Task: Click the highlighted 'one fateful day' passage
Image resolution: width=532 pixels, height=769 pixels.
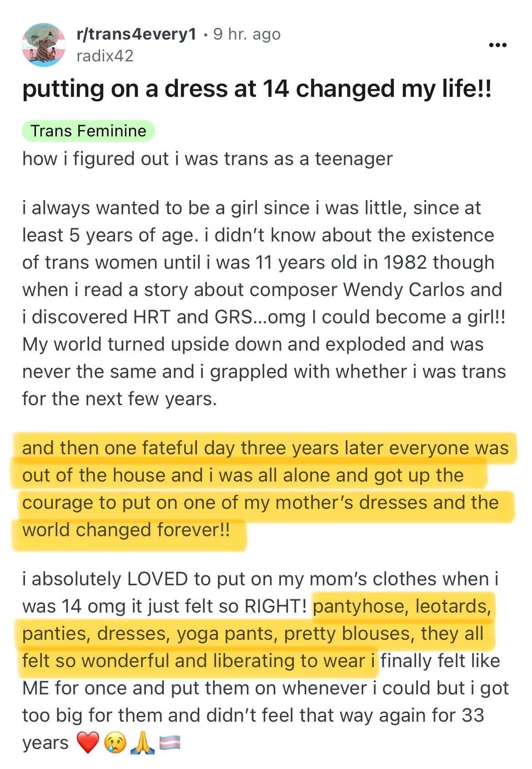Action: tap(264, 489)
